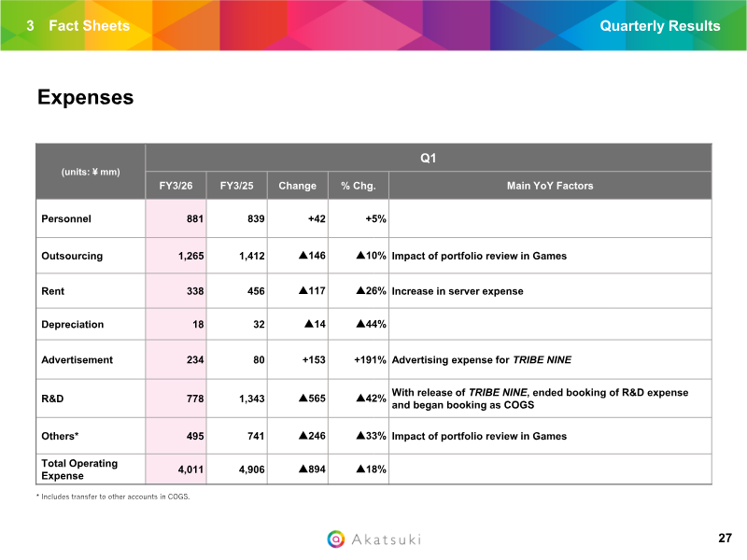
Task: Click the Expenses slide title
Action: click(x=85, y=98)
